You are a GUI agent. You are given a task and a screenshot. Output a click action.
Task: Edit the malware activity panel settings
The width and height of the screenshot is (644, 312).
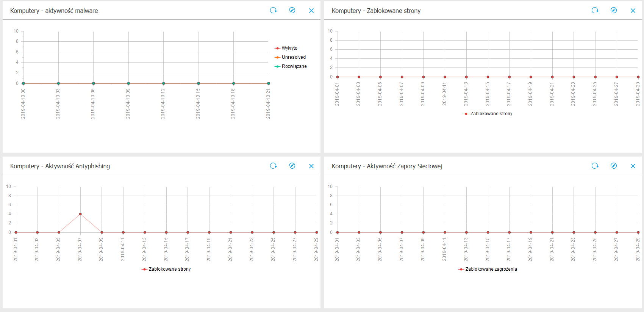292,11
